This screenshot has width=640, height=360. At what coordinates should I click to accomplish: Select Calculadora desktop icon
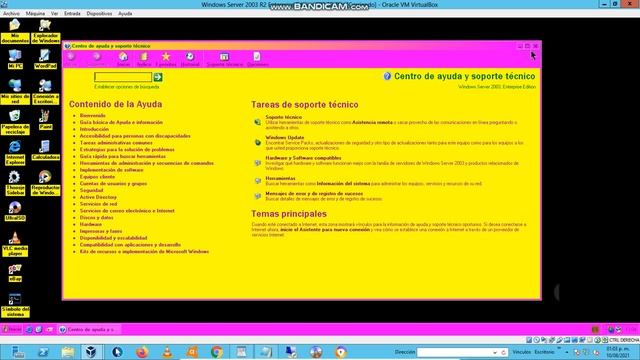(45, 150)
